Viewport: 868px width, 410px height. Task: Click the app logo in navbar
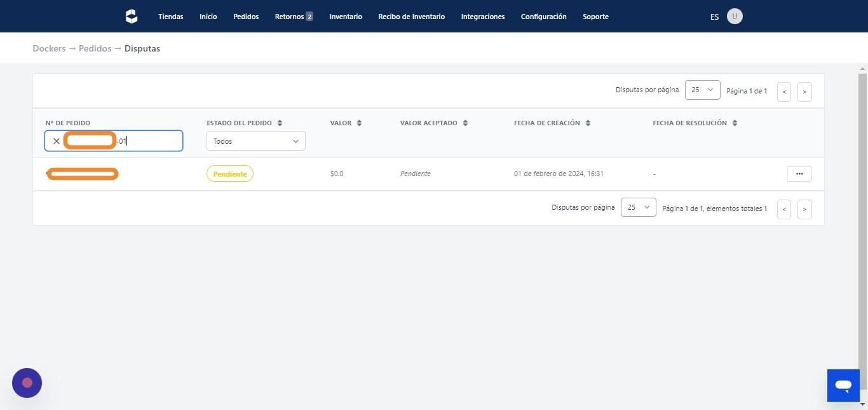[x=132, y=17]
